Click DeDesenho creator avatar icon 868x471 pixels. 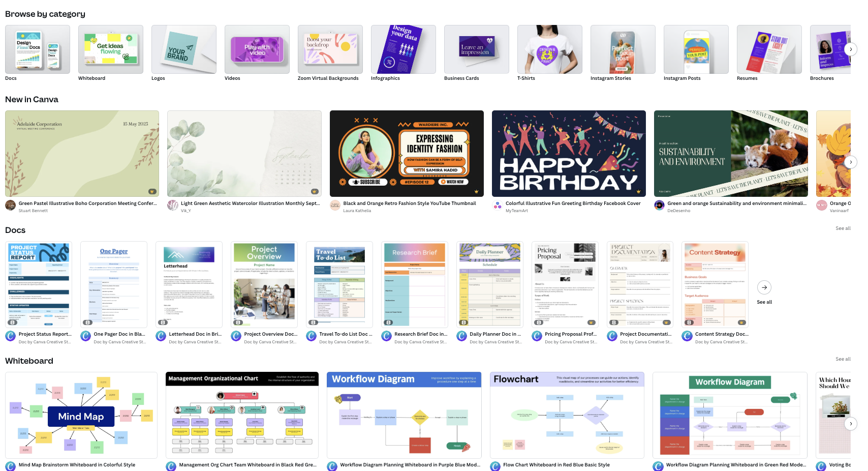coord(659,205)
